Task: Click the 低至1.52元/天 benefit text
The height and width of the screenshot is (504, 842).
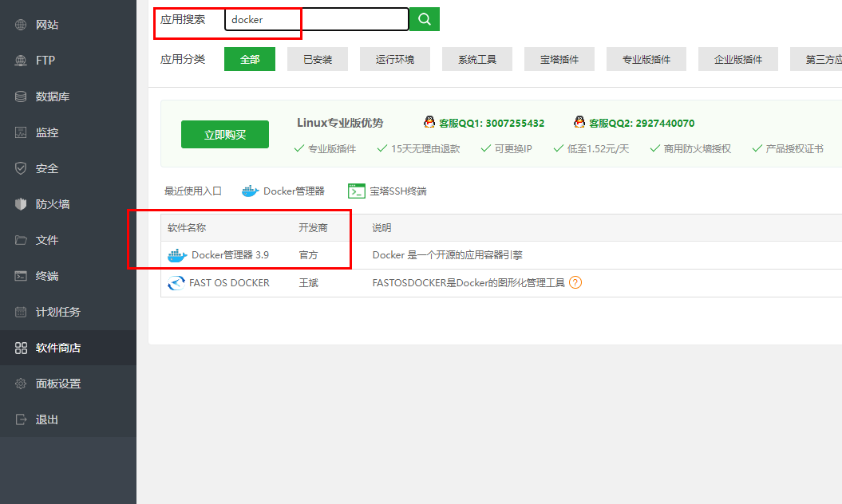Action: click(x=598, y=148)
